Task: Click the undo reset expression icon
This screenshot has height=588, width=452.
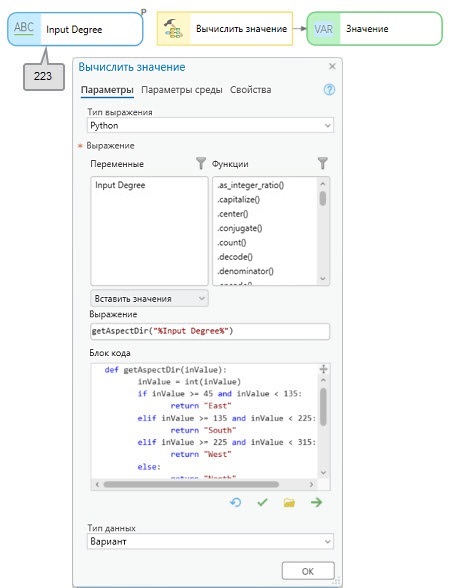Action: click(x=236, y=502)
